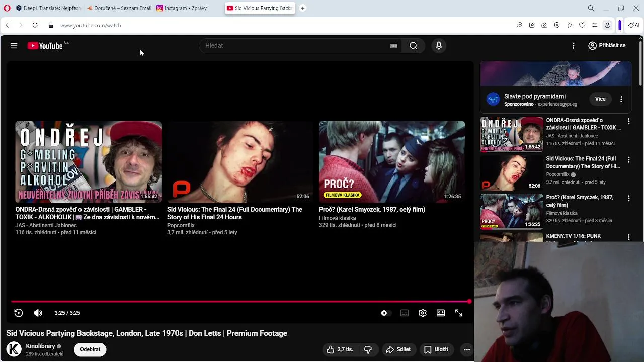Switch to the Doručené – Seznam Email tab

(x=119, y=8)
